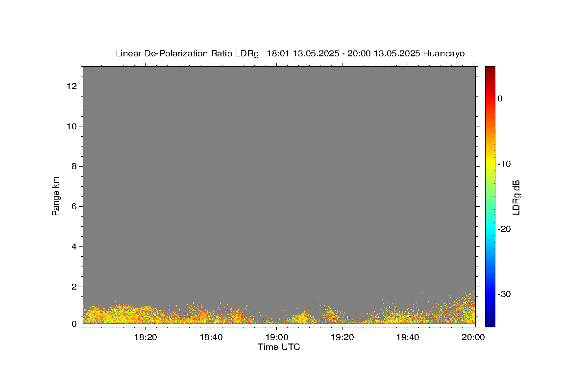Viewport: 588px width, 392px height.
Task: Click the colorbar value -20 label
Action: 504,229
